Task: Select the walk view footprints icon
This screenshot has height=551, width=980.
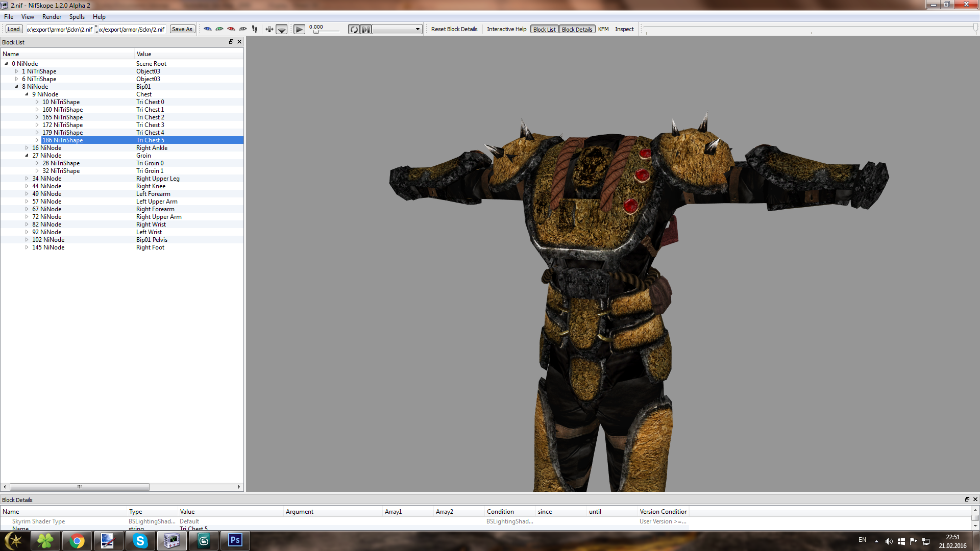Action: click(x=255, y=29)
